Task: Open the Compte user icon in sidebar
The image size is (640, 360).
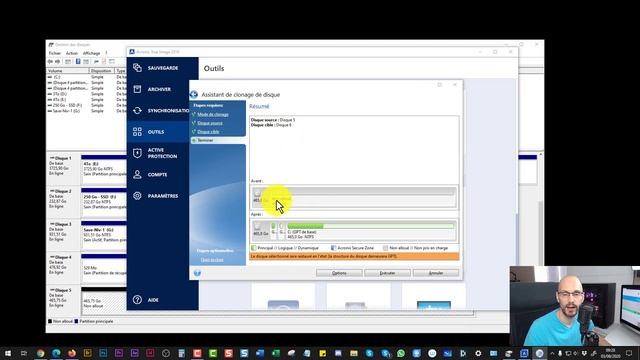Action: tap(137, 174)
